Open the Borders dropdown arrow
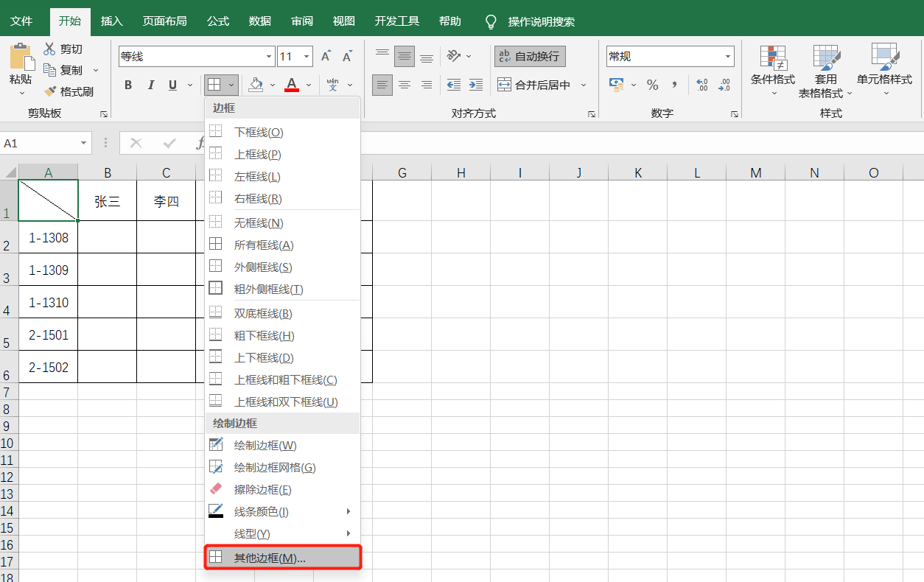The image size is (924, 582). [x=231, y=85]
